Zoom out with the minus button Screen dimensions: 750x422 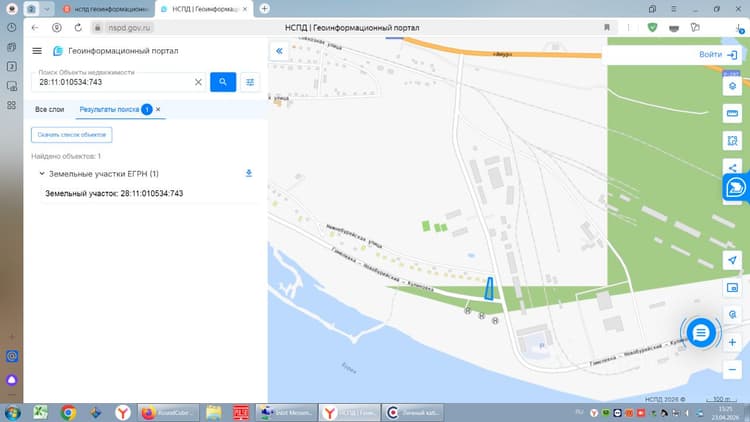(x=732, y=369)
